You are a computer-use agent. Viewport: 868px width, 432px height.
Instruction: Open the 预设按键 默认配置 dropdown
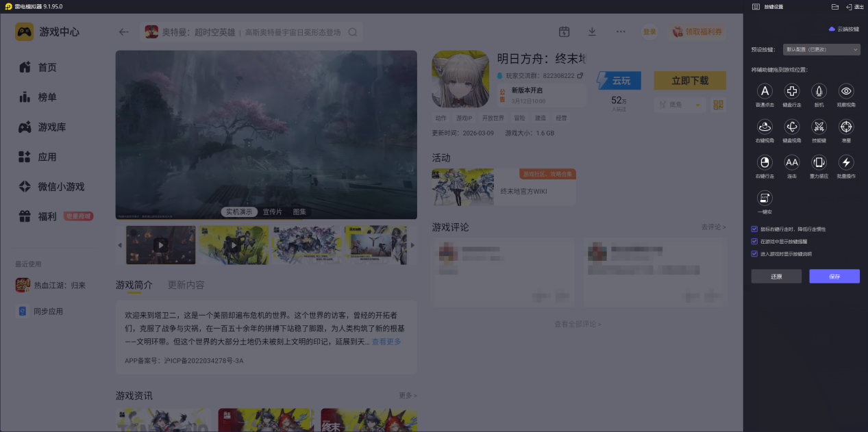click(821, 49)
